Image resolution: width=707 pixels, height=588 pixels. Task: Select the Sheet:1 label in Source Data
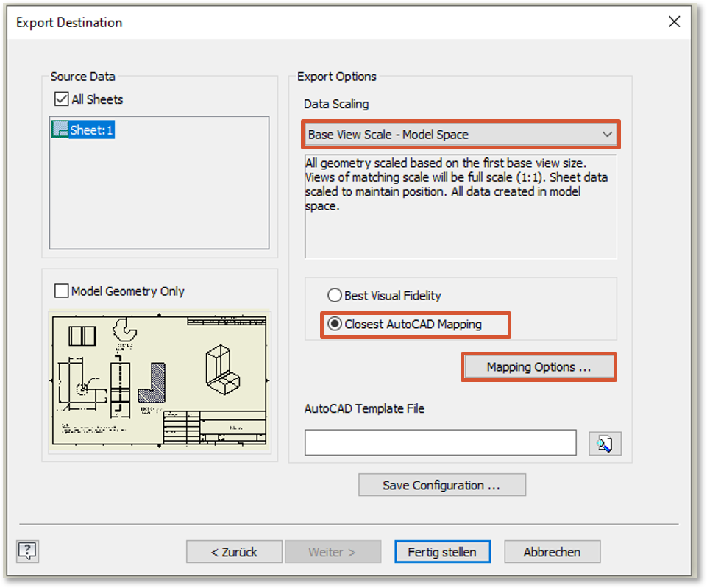[92, 130]
